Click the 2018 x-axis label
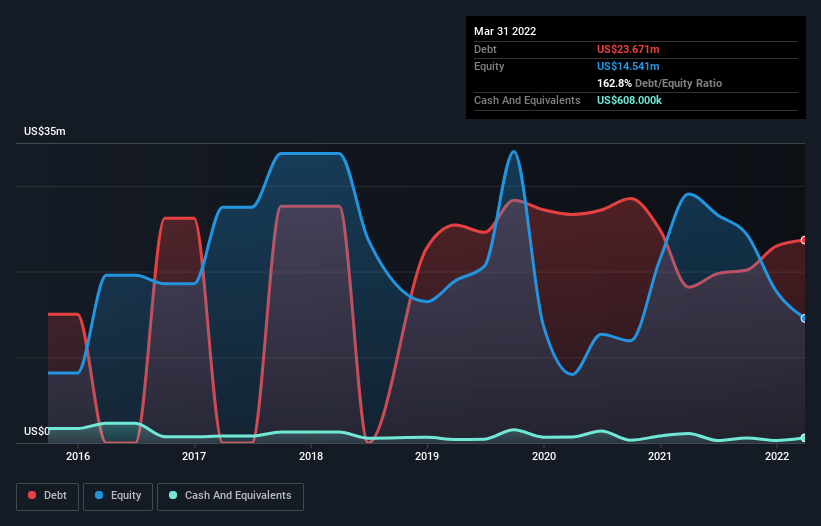Screen dimensions: 821x526 (311, 456)
